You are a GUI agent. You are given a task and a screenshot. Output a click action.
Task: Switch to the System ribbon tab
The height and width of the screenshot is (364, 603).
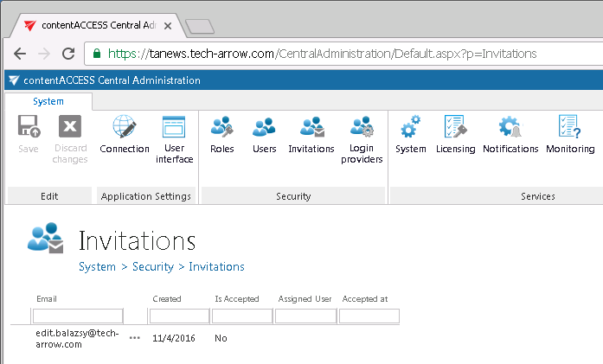(x=48, y=101)
